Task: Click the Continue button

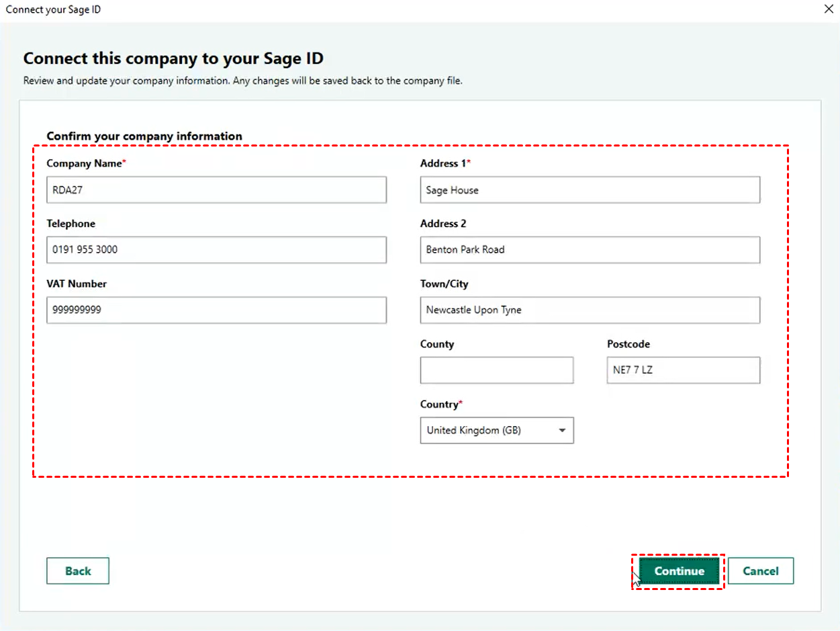Action: point(679,571)
